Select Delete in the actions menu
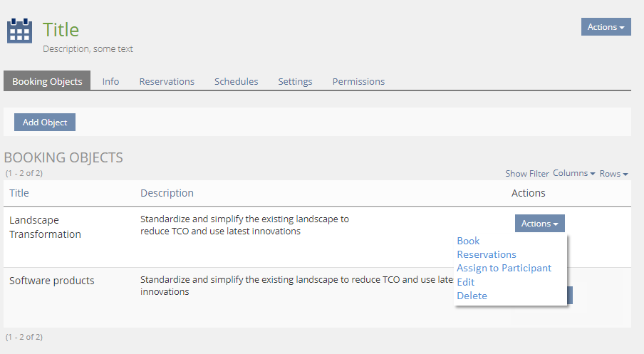The image size is (644, 354). tap(472, 296)
